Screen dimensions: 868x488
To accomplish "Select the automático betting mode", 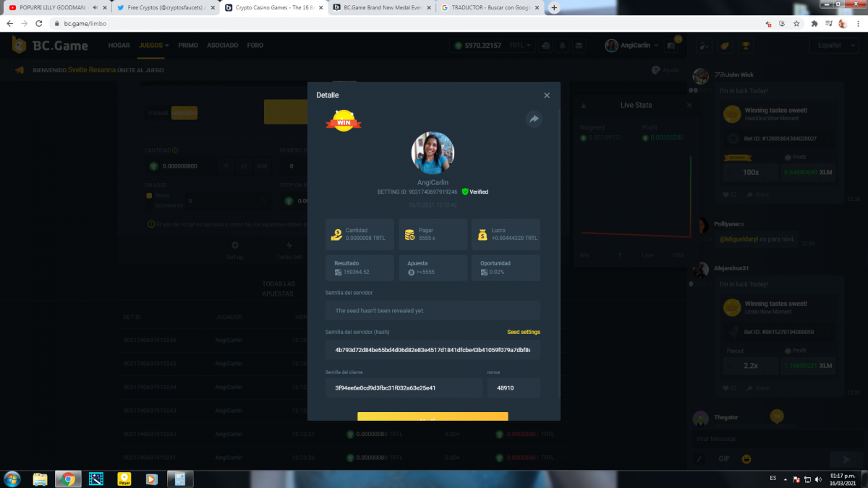I will (x=184, y=114).
